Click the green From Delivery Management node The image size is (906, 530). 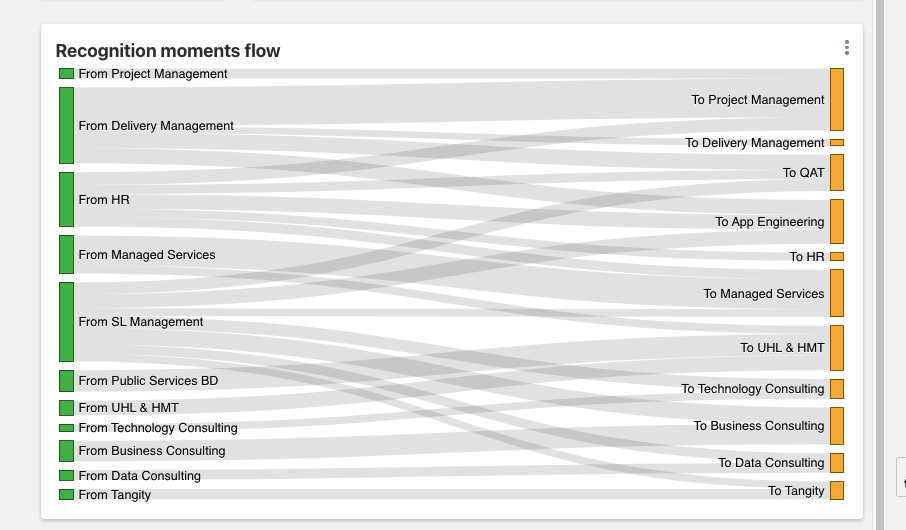coord(66,125)
